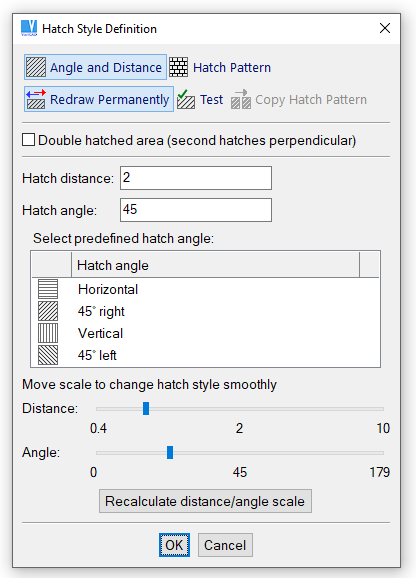
Task: Choose the 45° right hatch icon
Action: click(48, 311)
